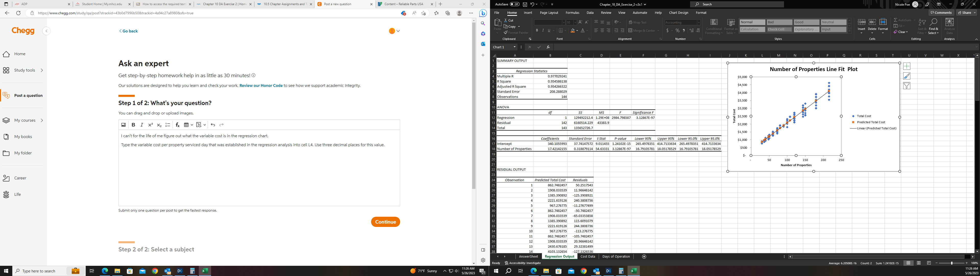Open Chrome from the left taskbar
Image resolution: width=980 pixels, height=276 pixels.
(x=155, y=271)
